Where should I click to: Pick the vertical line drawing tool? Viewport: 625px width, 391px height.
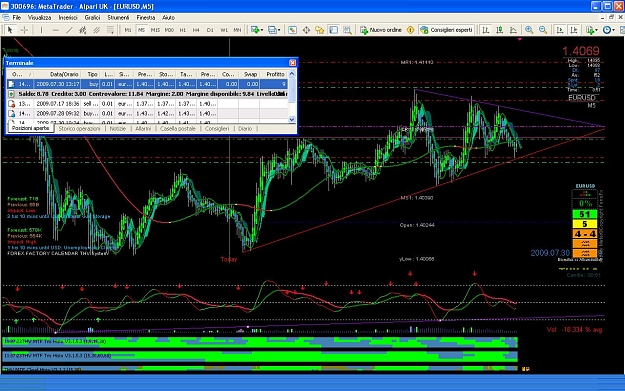[x=41, y=30]
